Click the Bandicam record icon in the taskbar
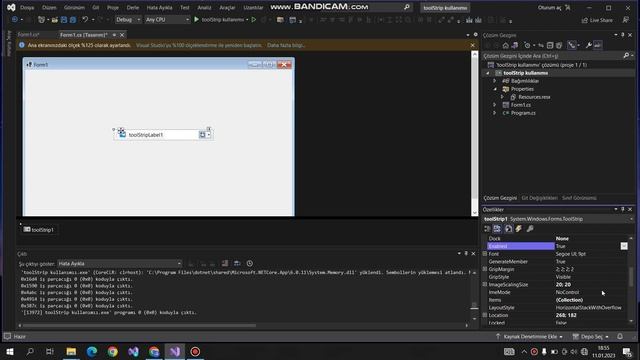Viewport: 640px width, 360px height. click(195, 351)
